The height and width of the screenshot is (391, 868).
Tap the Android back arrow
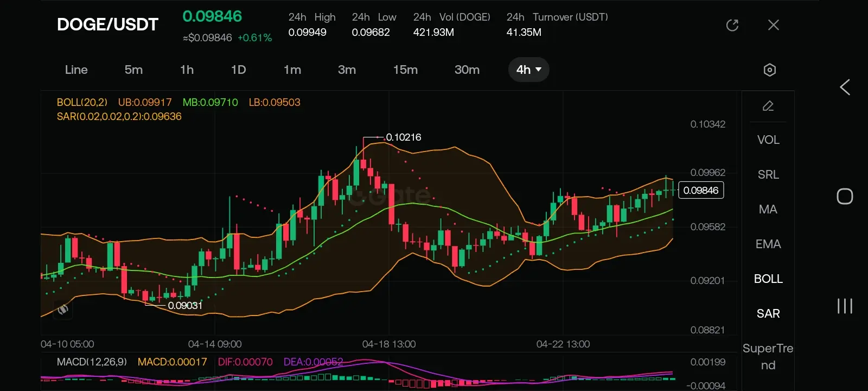pyautogui.click(x=845, y=87)
